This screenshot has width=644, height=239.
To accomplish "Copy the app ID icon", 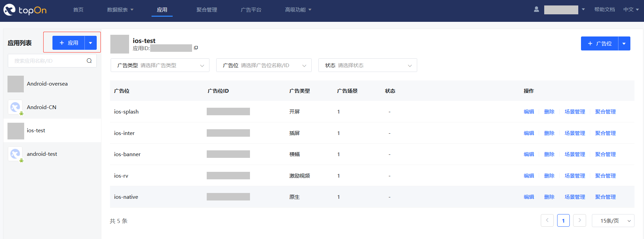I will coord(196,48).
